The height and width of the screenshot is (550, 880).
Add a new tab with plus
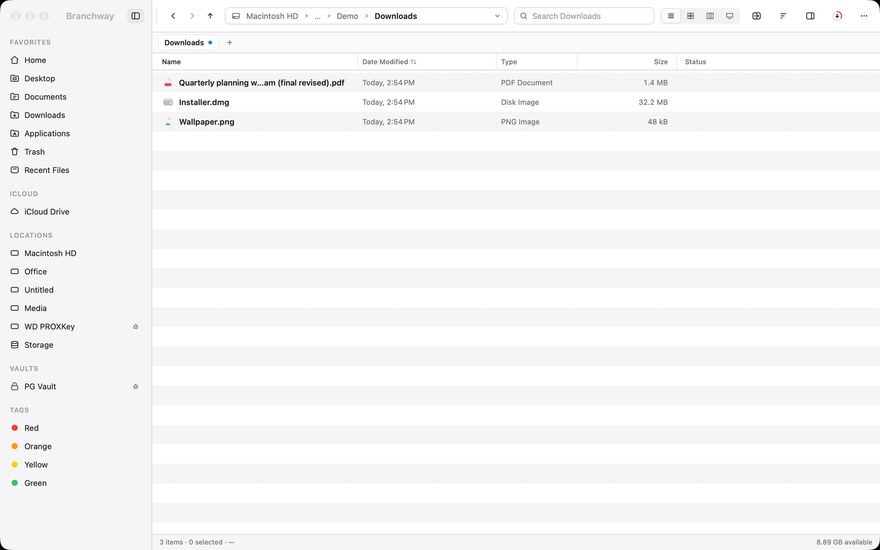pyautogui.click(x=230, y=42)
